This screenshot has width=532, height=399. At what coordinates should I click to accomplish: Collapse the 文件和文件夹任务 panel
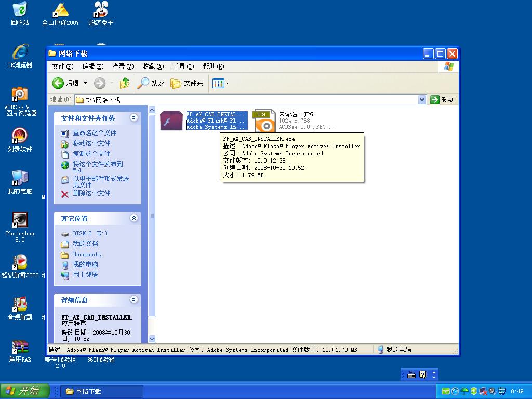(x=134, y=118)
